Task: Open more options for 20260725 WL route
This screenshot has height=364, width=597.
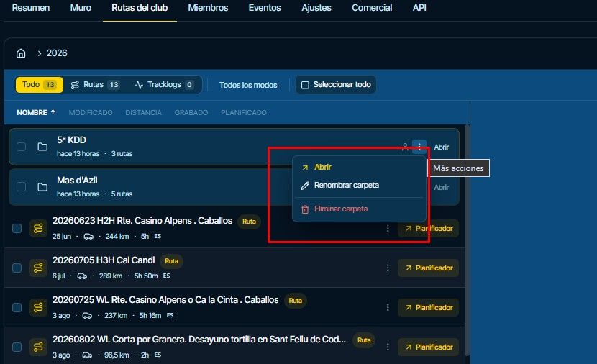Action: pos(388,307)
